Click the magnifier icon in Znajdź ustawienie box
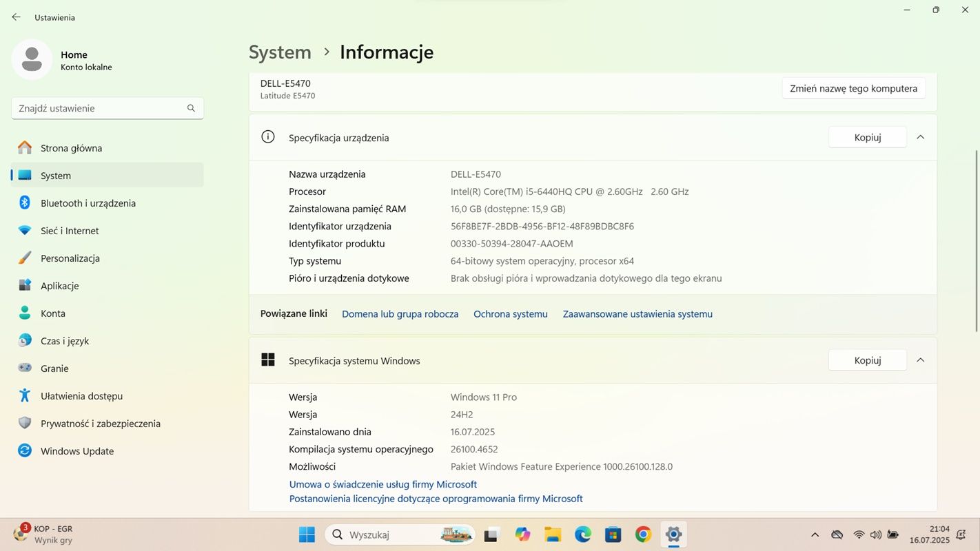The height and width of the screenshot is (551, 980). coord(191,108)
